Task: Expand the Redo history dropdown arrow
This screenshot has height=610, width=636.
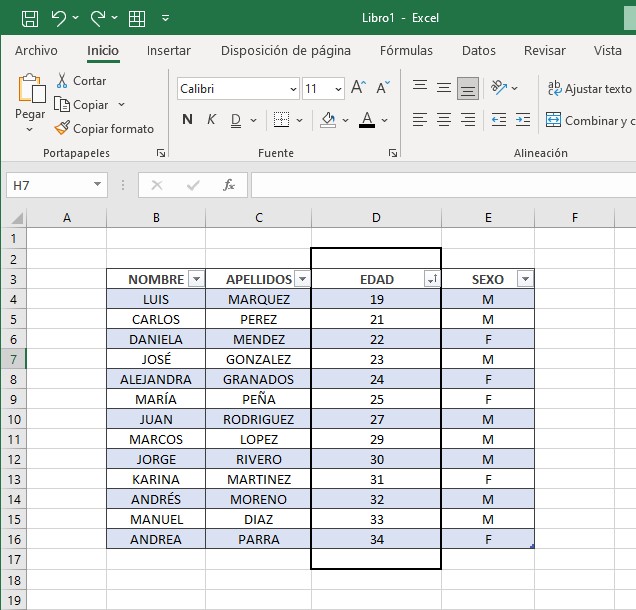Action: pos(115,18)
